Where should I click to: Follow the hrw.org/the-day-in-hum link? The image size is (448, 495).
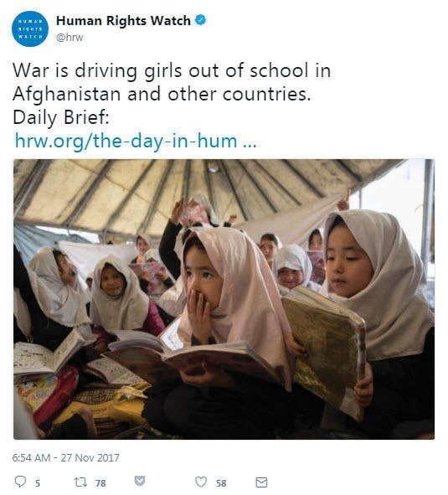point(136,141)
